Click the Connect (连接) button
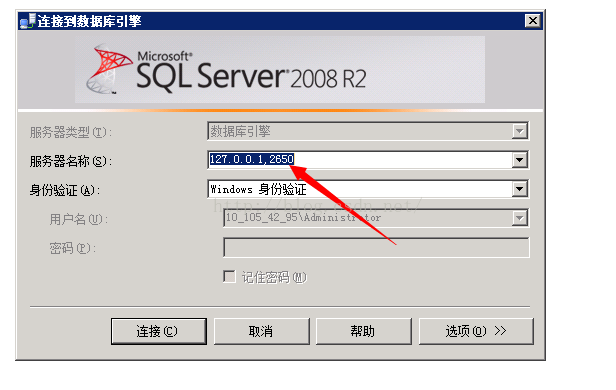Screen dimensions: 616x390 click(159, 331)
